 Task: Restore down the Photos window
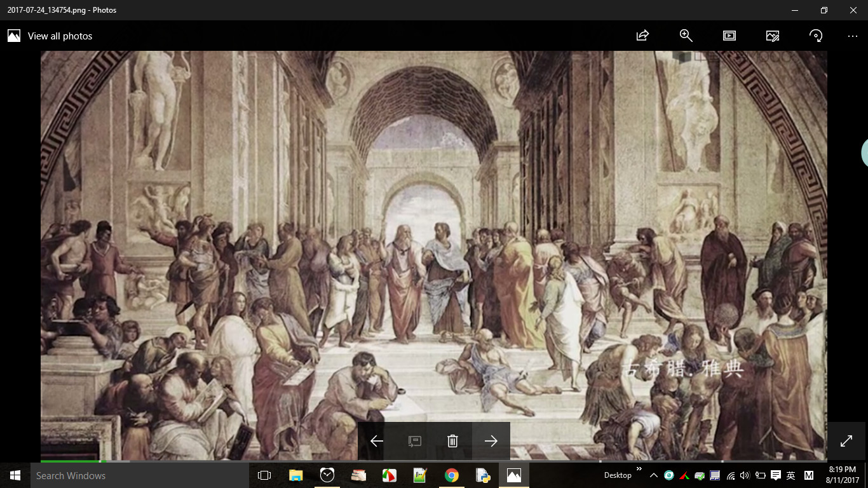824,10
